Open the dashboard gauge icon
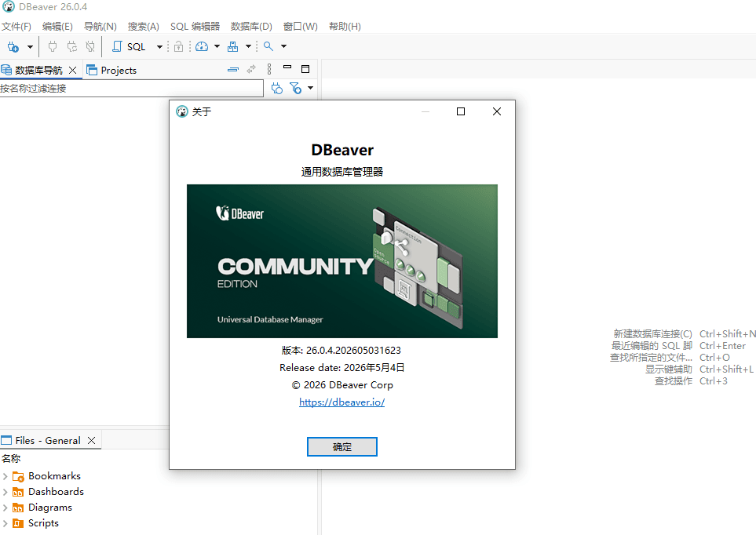 [x=202, y=47]
